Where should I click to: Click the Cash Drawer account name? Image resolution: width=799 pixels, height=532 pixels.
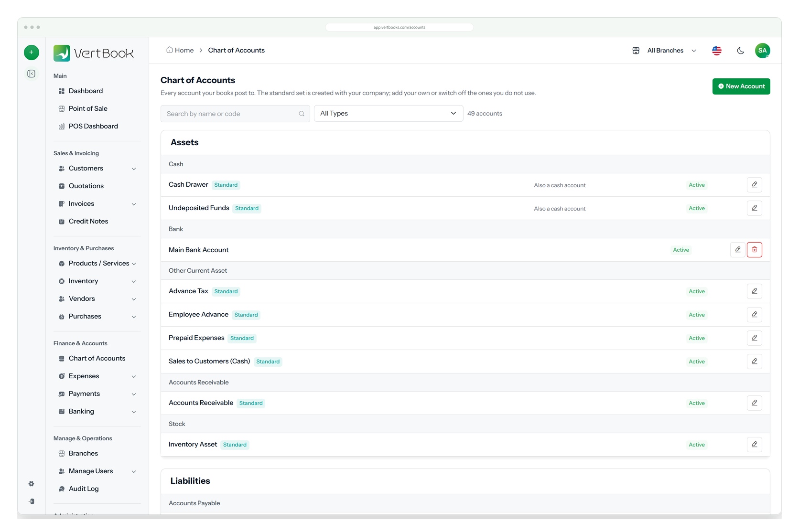point(188,184)
